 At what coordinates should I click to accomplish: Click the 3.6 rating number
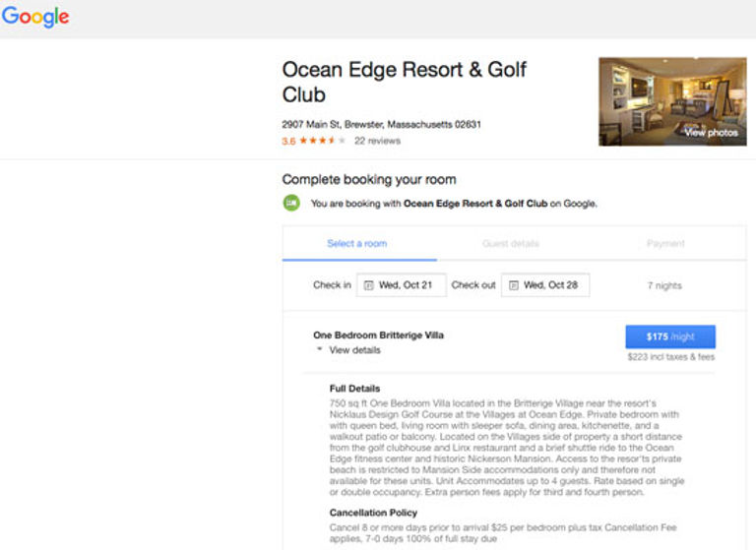[x=288, y=142]
